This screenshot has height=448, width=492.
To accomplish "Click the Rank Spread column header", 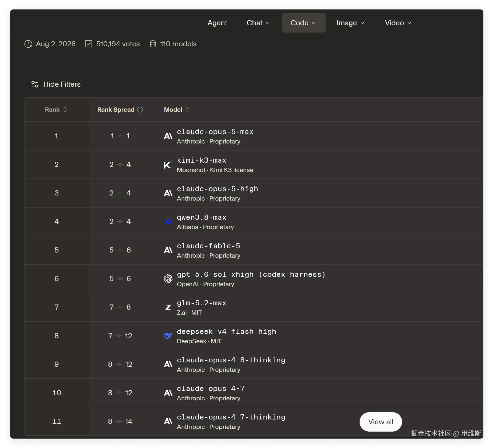I will pyautogui.click(x=120, y=110).
